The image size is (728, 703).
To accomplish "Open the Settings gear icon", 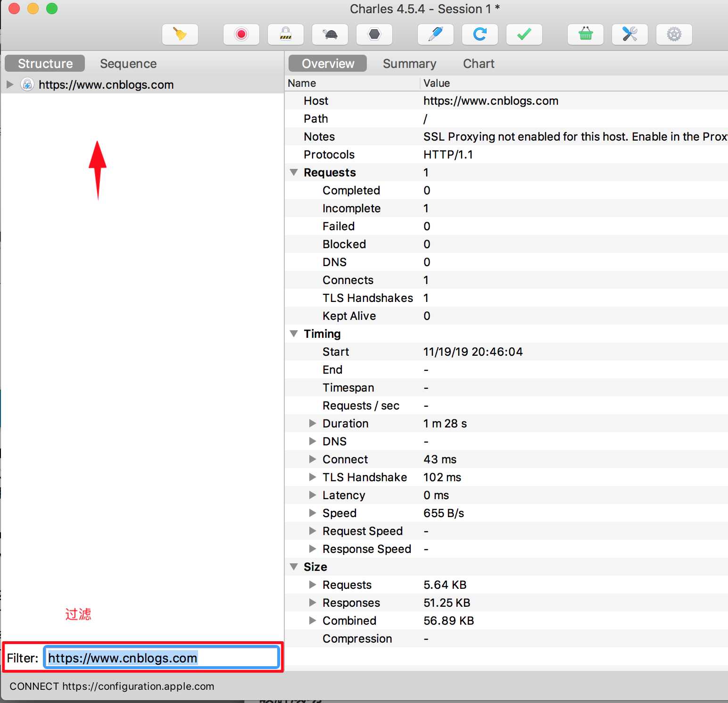I will [x=674, y=34].
